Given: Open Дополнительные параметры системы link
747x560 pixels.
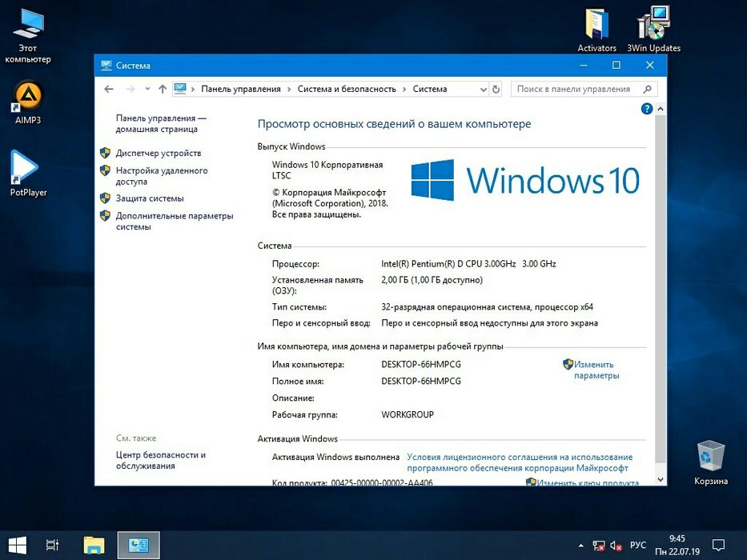Looking at the screenshot, I should [175, 222].
